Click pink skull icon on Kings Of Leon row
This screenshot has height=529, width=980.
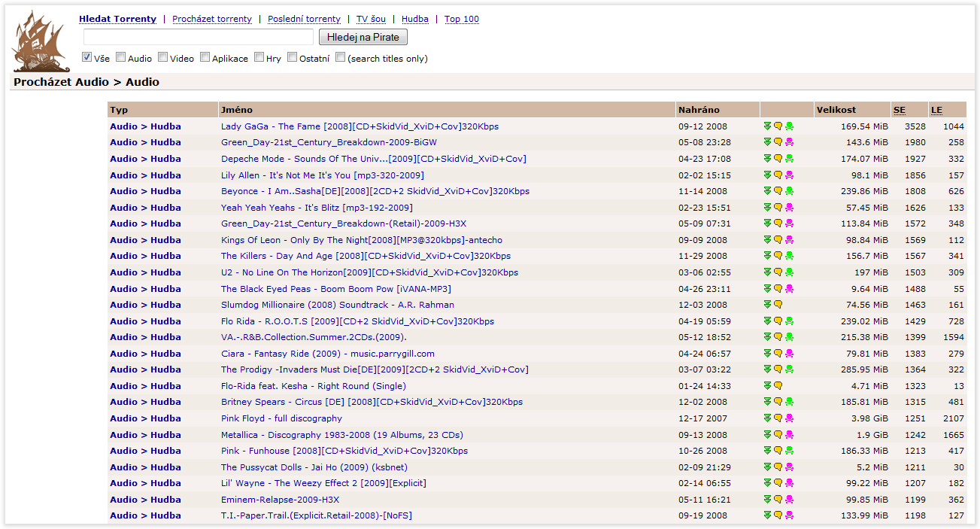point(790,240)
